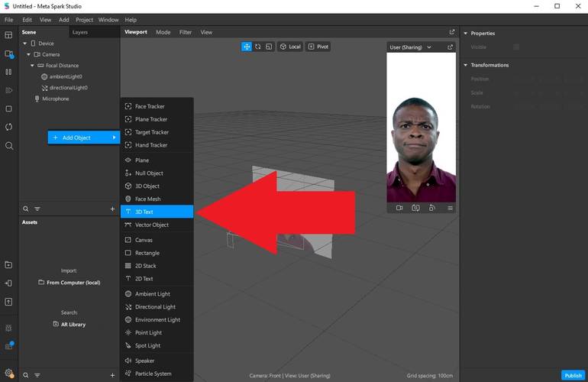Expand the Add Object submenu arrow
This screenshot has height=382, width=588.
click(x=114, y=138)
